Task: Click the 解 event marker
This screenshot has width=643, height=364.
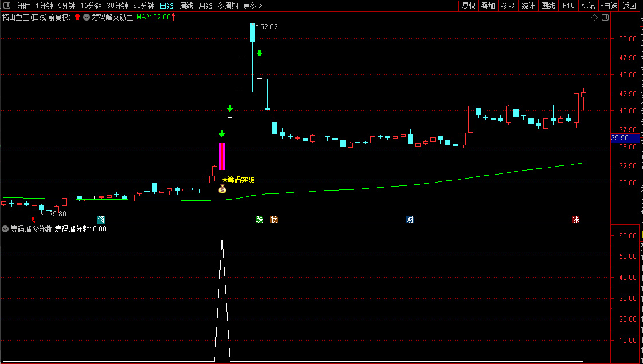Action: tap(101, 219)
